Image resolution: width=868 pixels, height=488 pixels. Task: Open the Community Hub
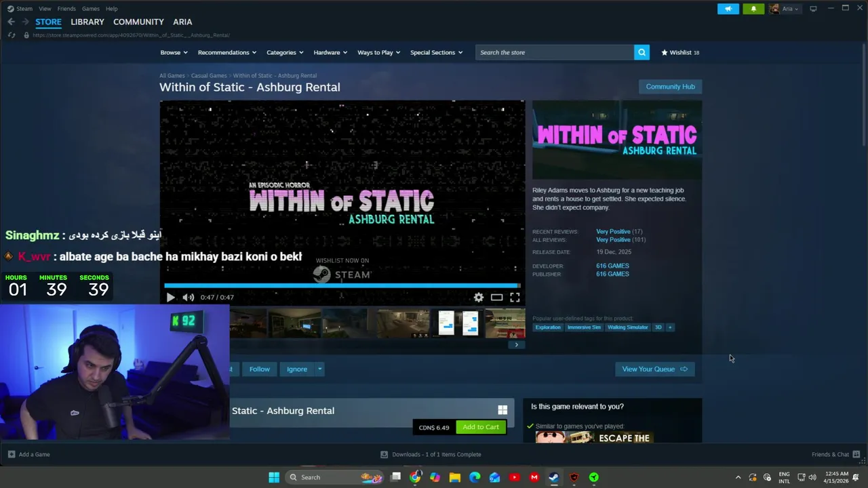click(670, 87)
